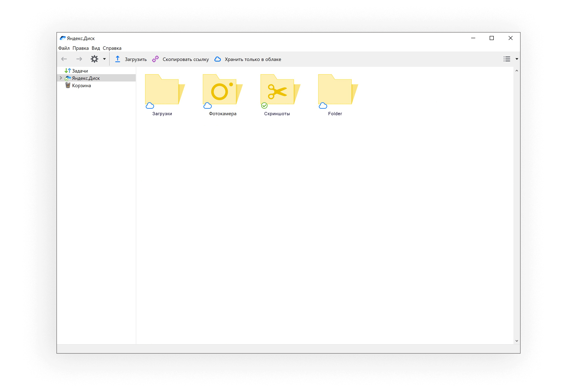Click the back navigation arrow
Screen dimensions: 588x392
point(64,59)
